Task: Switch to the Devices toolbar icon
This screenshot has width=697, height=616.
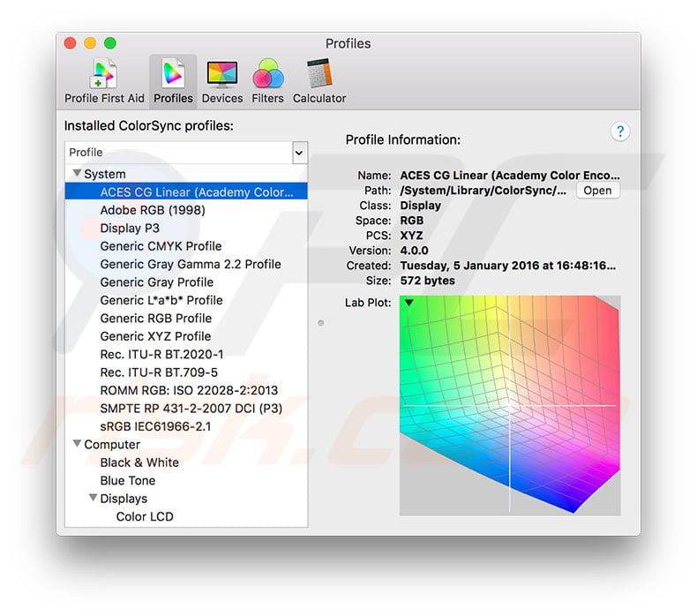Action: [x=221, y=81]
